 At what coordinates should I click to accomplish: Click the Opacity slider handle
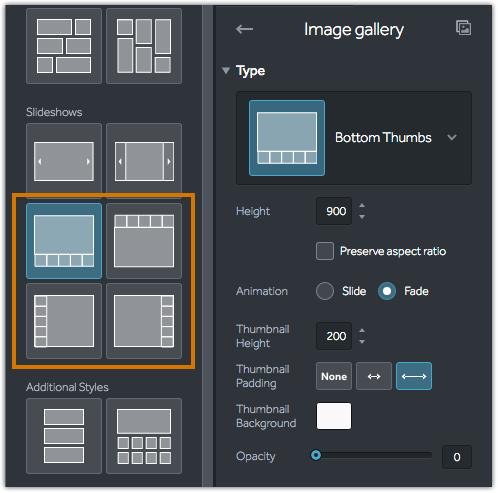(316, 455)
